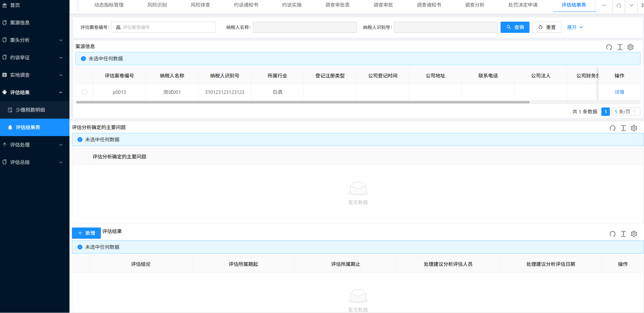Click the 查询 search button
Viewport: 644px width, 313px height.
[x=515, y=27]
